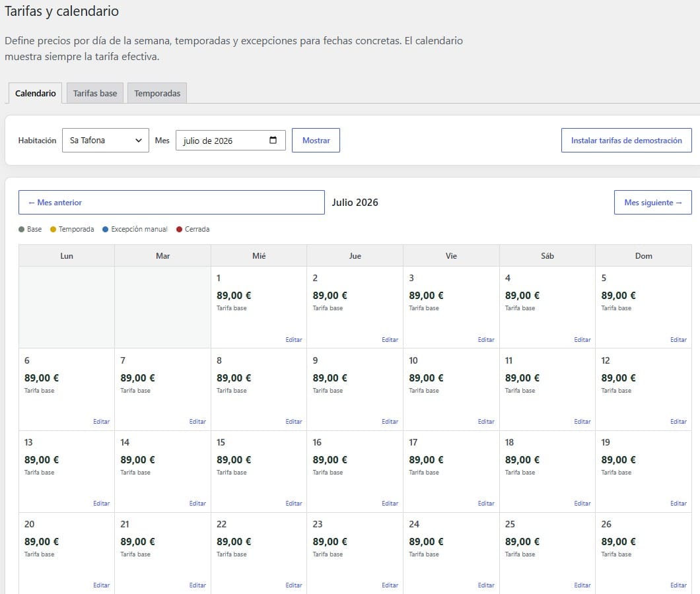Click the blue Excepción manual legend dot
This screenshot has height=594, width=700.
coord(106,229)
